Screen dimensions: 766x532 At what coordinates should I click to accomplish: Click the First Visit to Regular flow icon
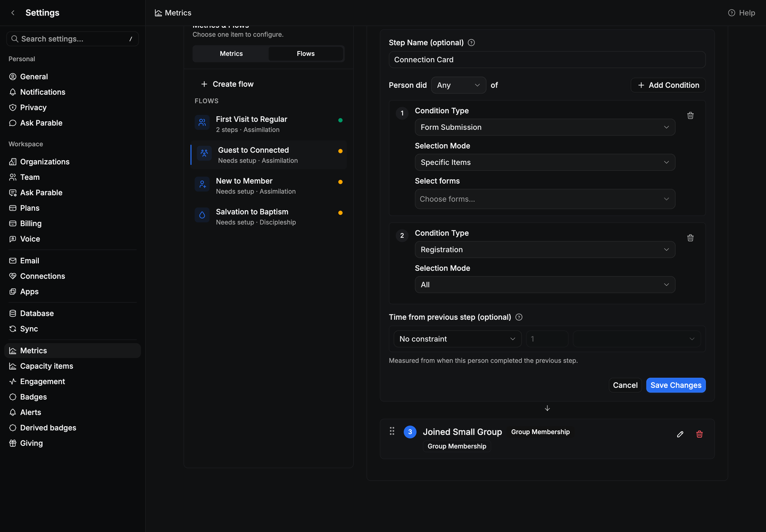point(202,122)
